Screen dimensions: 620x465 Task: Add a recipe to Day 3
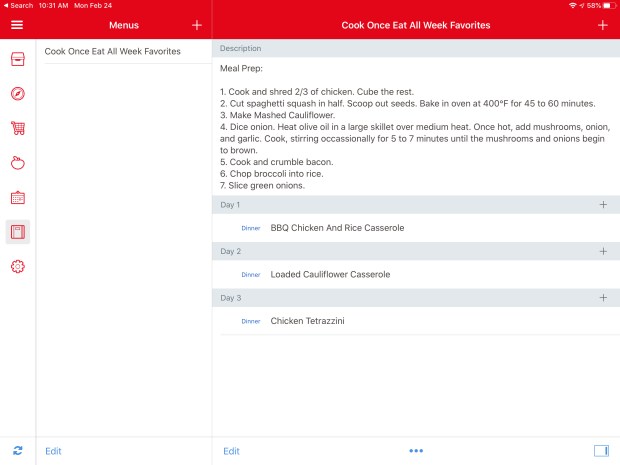tap(602, 298)
